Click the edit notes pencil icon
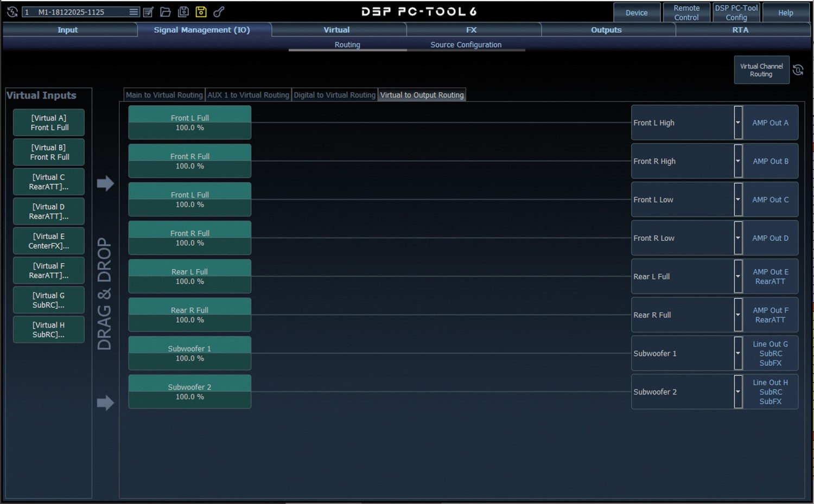 [x=149, y=12]
